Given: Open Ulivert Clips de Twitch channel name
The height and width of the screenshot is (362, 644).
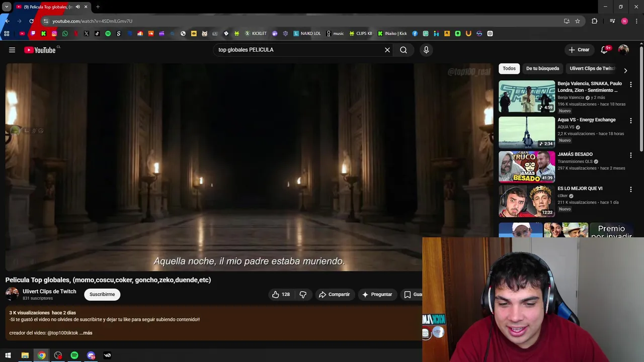Looking at the screenshot, I should pyautogui.click(x=49, y=292).
